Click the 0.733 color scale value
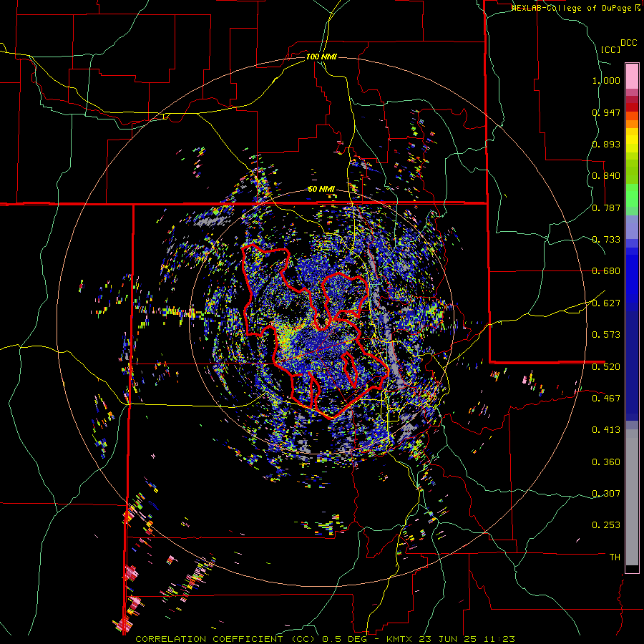 (606, 240)
